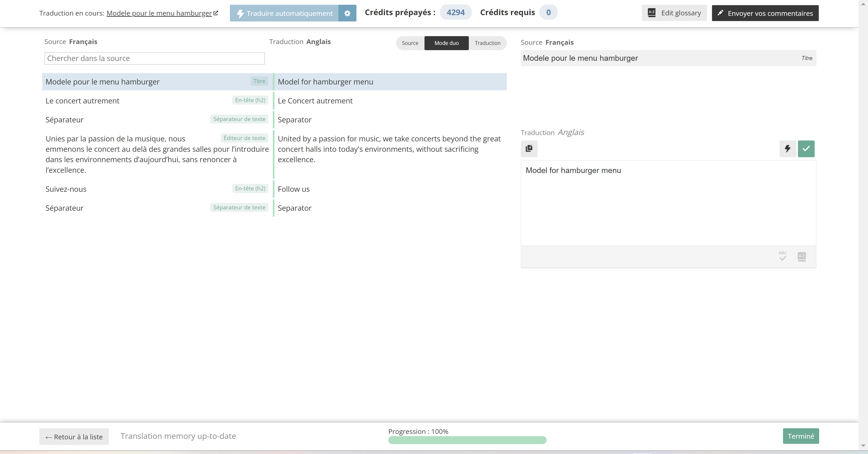The width and height of the screenshot is (868, 454).
Task: Run spell check ABC icon
Action: click(x=782, y=256)
